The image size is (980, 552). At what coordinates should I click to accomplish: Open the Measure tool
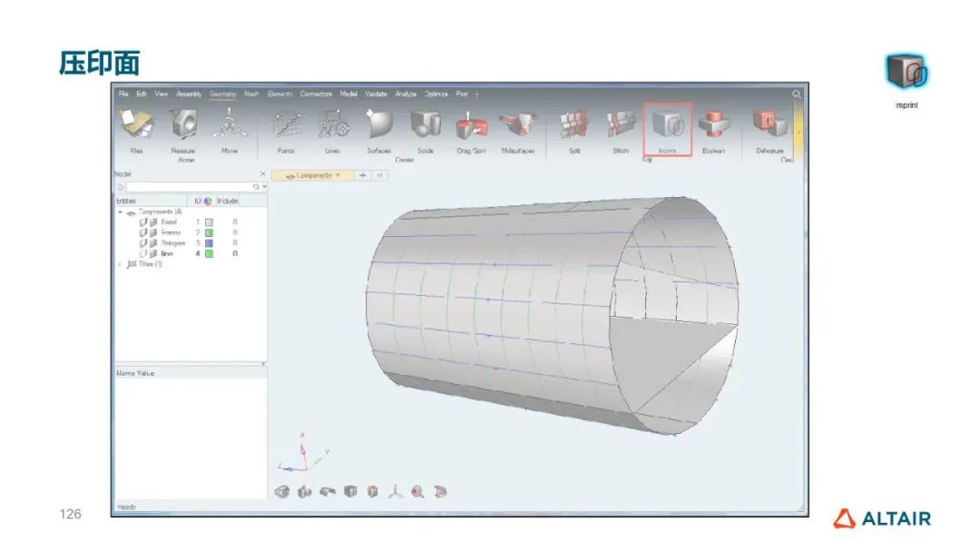click(182, 128)
